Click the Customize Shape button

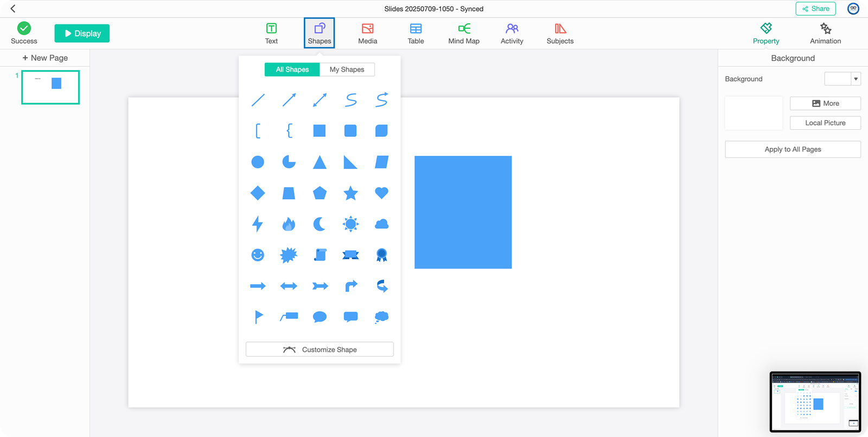320,350
